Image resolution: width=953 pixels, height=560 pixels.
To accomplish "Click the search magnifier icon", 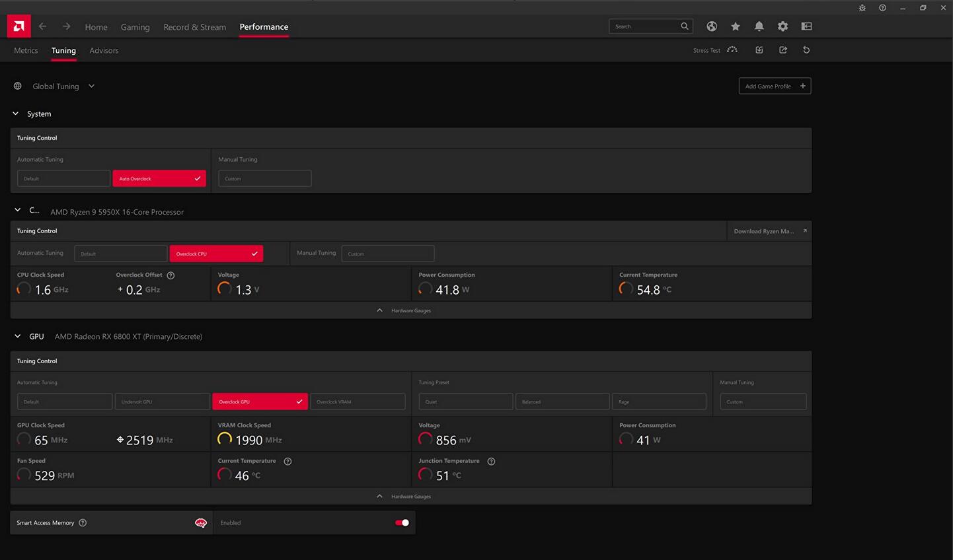I will (685, 26).
